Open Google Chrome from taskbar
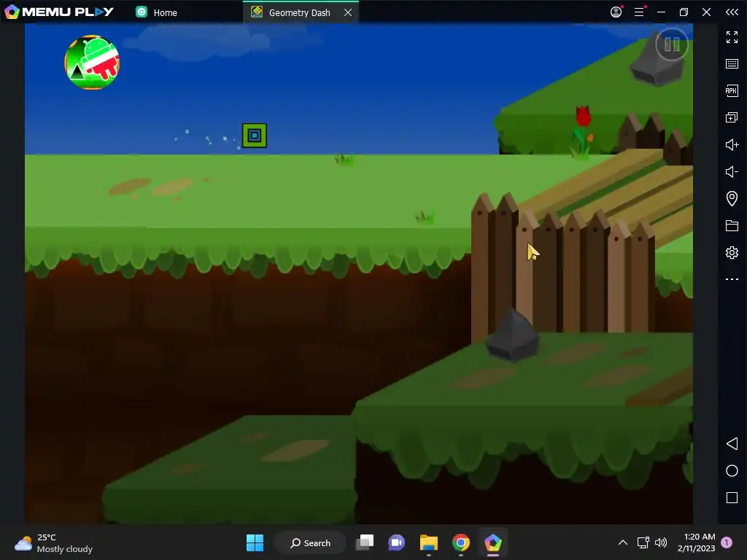Screen dimensions: 747x560 (461, 542)
